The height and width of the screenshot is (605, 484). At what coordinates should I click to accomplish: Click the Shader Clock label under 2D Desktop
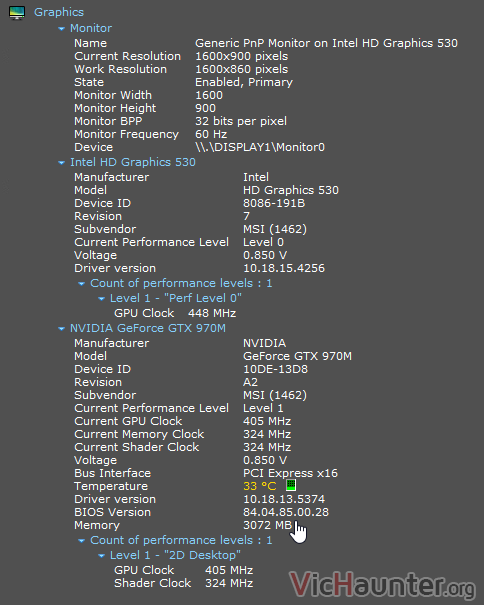click(152, 583)
